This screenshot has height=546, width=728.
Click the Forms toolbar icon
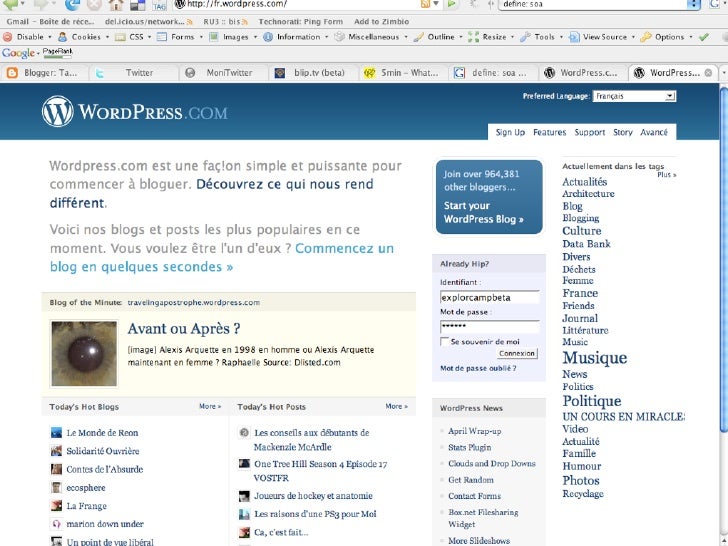click(x=162, y=37)
